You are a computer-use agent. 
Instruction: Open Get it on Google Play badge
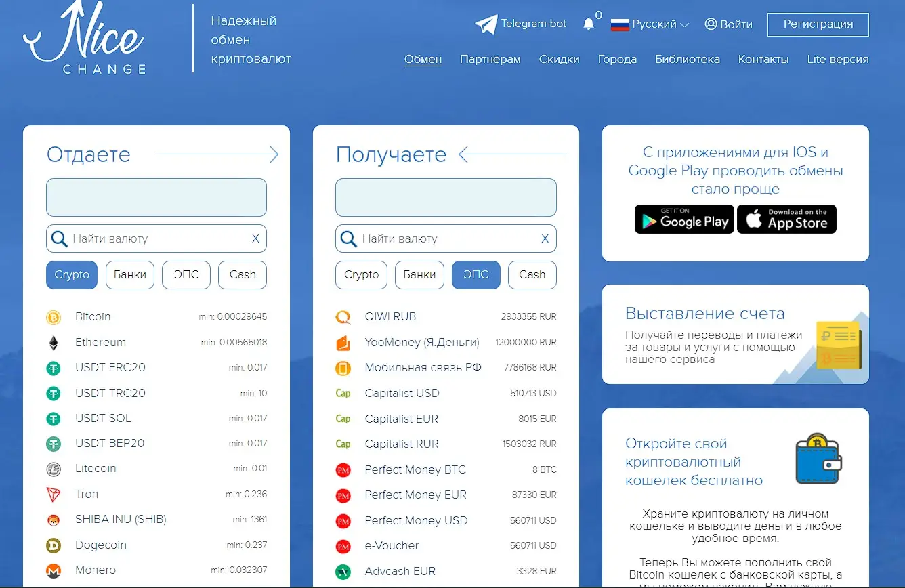click(x=684, y=219)
